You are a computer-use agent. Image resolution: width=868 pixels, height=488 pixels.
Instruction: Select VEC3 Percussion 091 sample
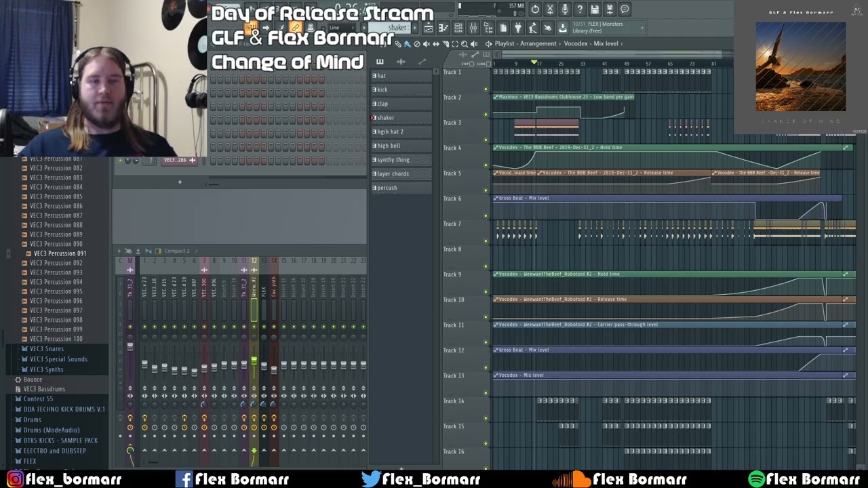(60, 253)
